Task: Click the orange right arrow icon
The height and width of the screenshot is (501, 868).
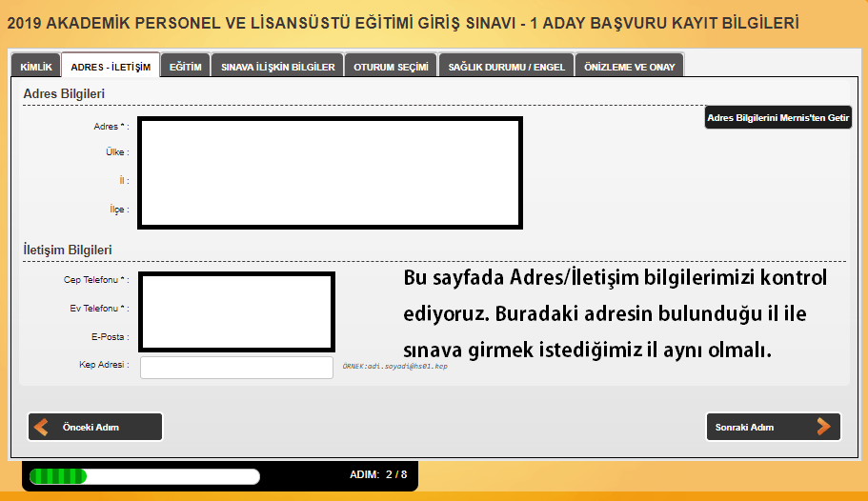Action: click(824, 427)
